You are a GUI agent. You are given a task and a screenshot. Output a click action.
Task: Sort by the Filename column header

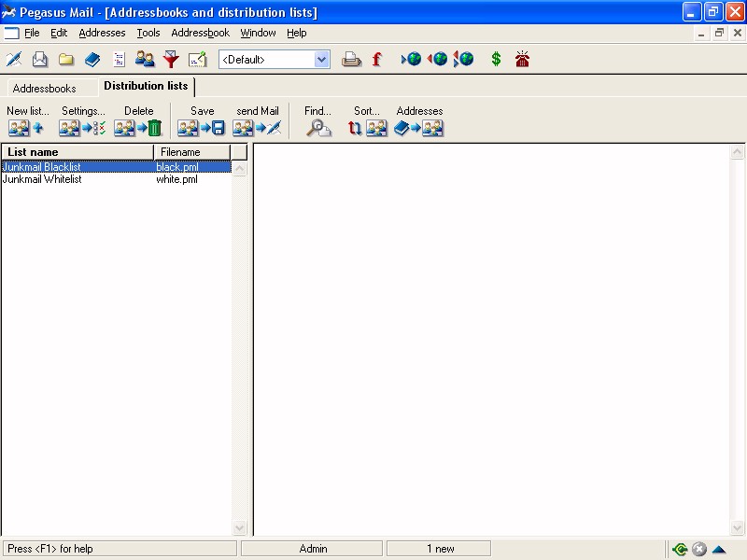click(x=192, y=152)
